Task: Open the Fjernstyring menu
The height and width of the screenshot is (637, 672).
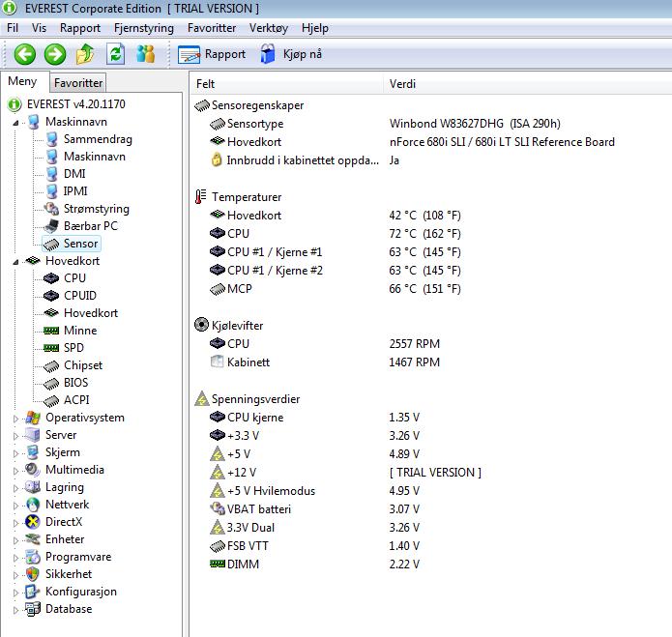Action: 144,28
